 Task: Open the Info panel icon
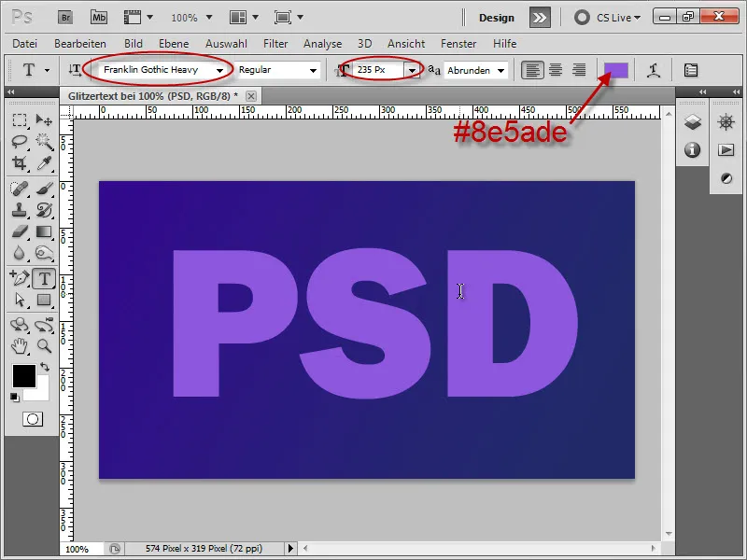pyautogui.click(x=692, y=150)
